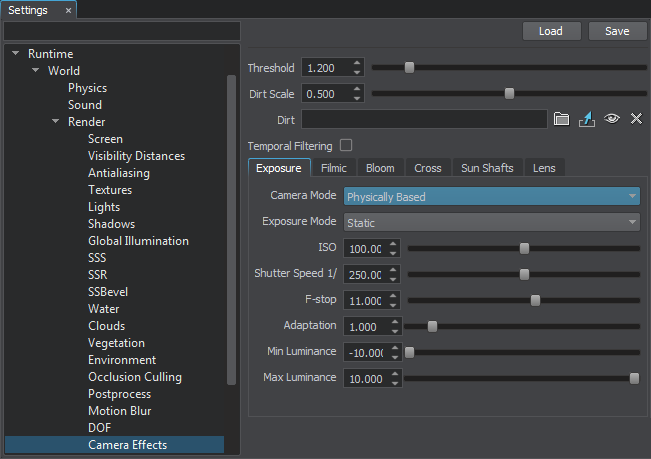The image size is (651, 459).
Task: Click the Save button
Action: [617, 31]
